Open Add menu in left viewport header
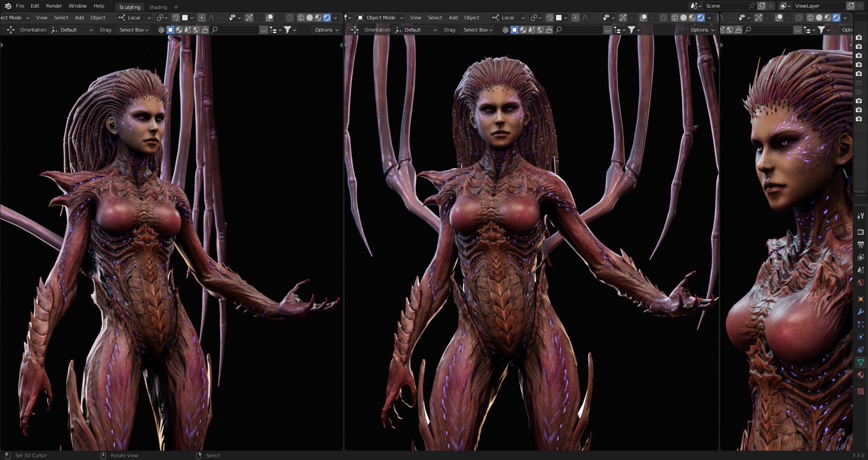The width and height of the screenshot is (868, 460). point(80,18)
